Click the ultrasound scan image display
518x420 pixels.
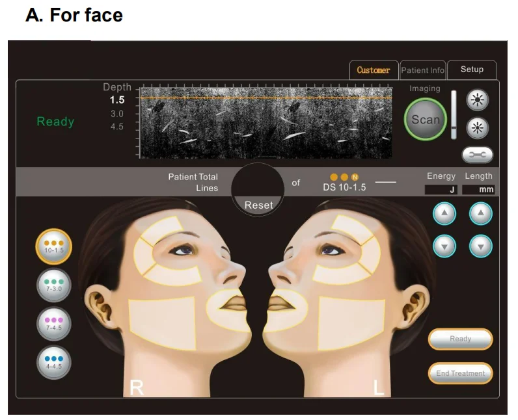pos(266,123)
